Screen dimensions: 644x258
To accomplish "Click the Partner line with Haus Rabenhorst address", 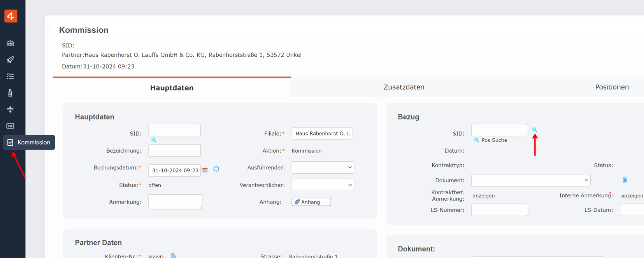I will [x=182, y=55].
